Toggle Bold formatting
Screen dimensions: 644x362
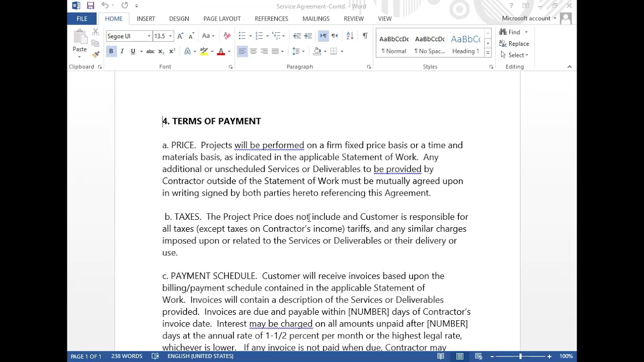click(111, 51)
